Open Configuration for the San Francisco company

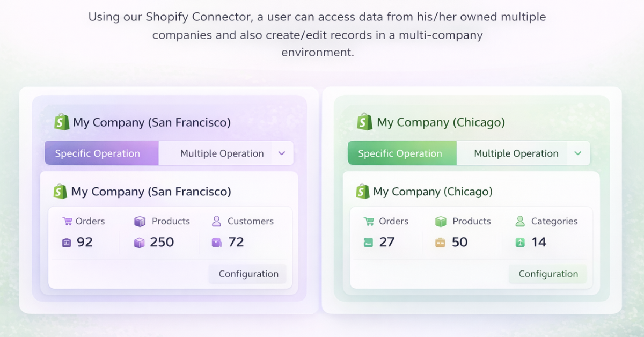pos(248,274)
